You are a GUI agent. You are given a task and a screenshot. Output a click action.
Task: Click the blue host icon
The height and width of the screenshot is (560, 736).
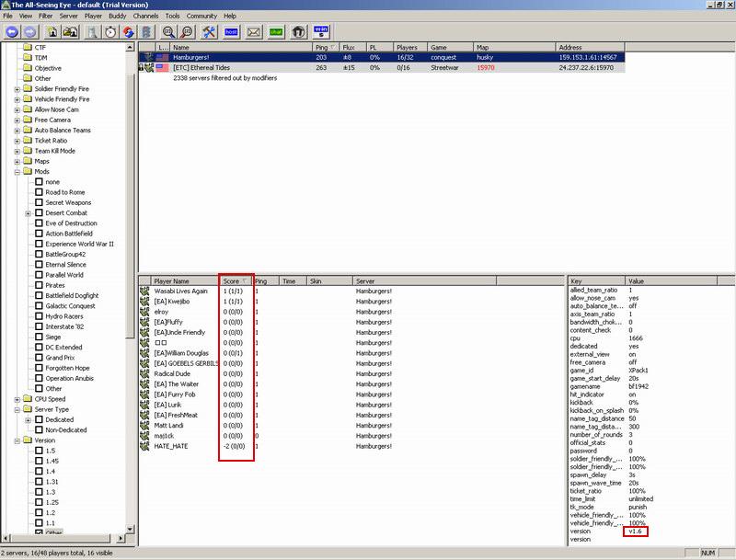click(x=231, y=31)
